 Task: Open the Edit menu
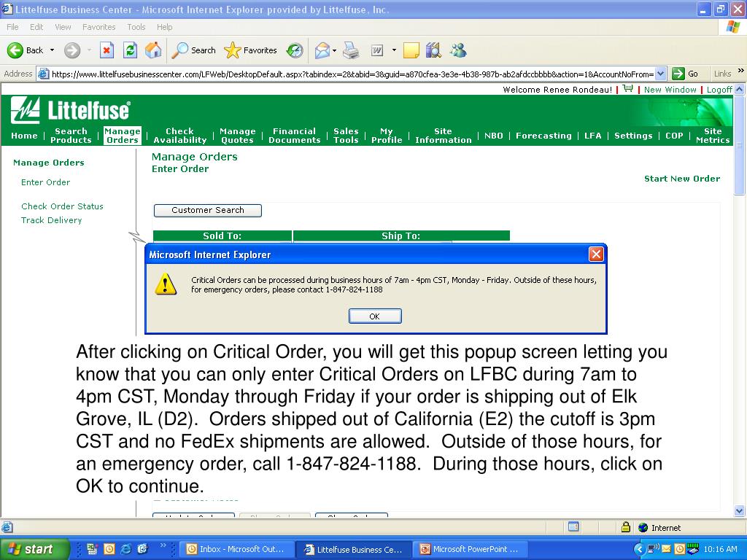(x=36, y=27)
